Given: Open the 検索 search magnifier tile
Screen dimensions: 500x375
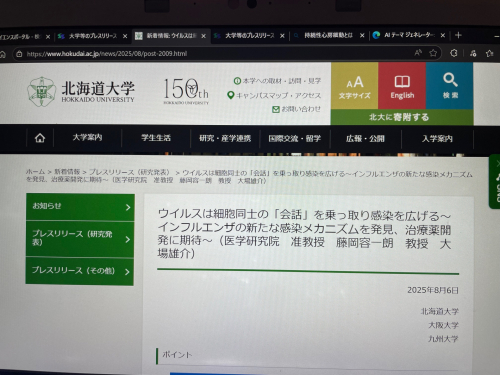Looking at the screenshot, I should (450, 86).
